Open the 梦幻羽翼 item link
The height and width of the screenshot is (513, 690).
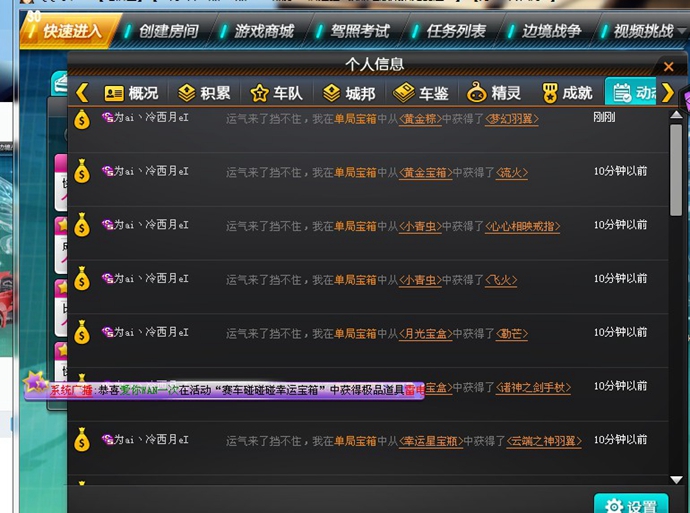coord(512,119)
